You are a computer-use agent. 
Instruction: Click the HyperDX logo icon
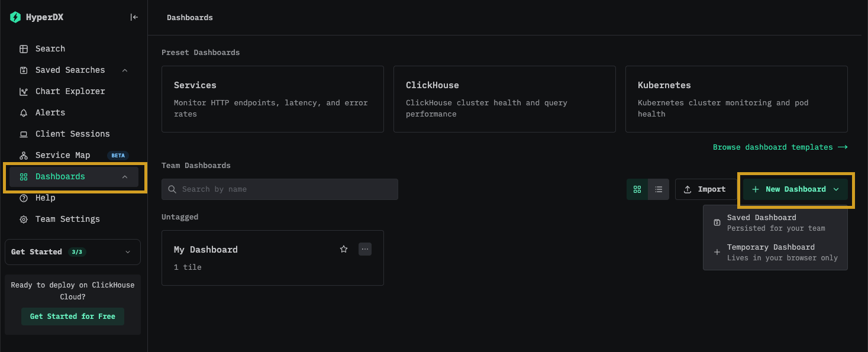coord(15,17)
